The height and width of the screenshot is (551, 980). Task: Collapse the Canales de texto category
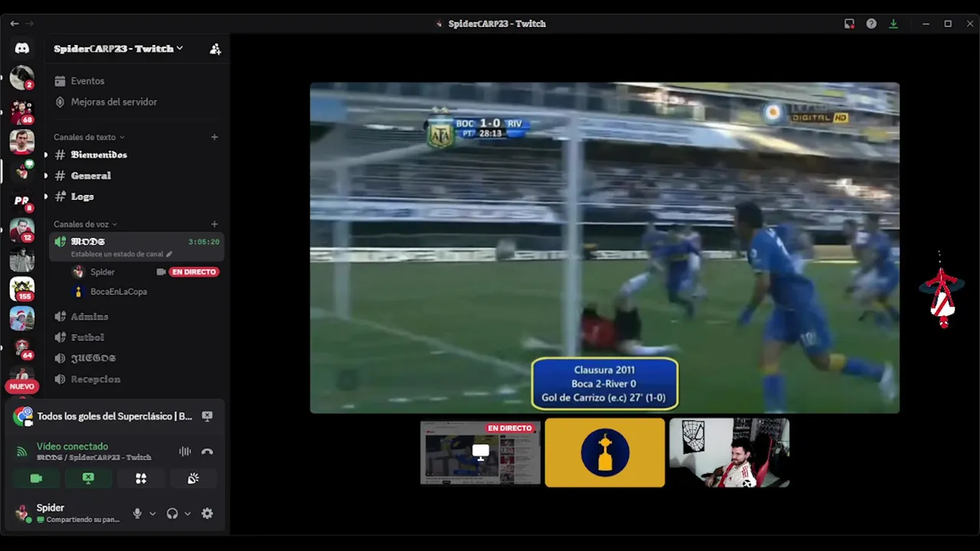click(89, 137)
